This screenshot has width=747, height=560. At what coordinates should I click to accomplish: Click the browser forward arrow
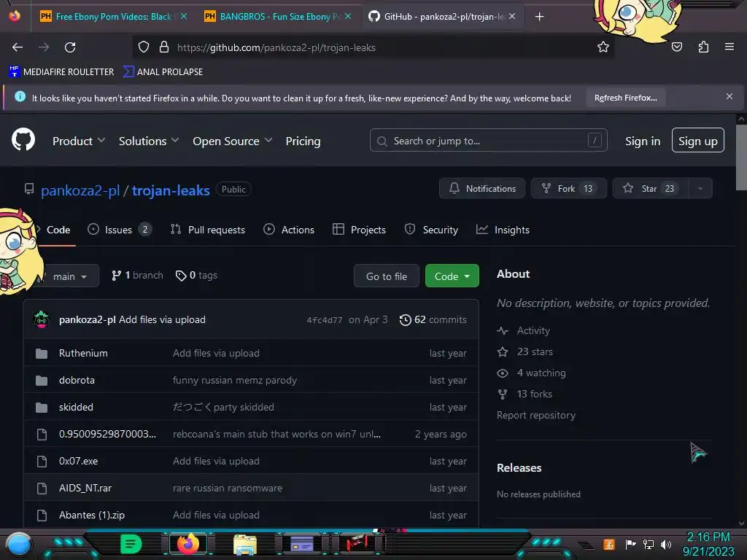(44, 47)
